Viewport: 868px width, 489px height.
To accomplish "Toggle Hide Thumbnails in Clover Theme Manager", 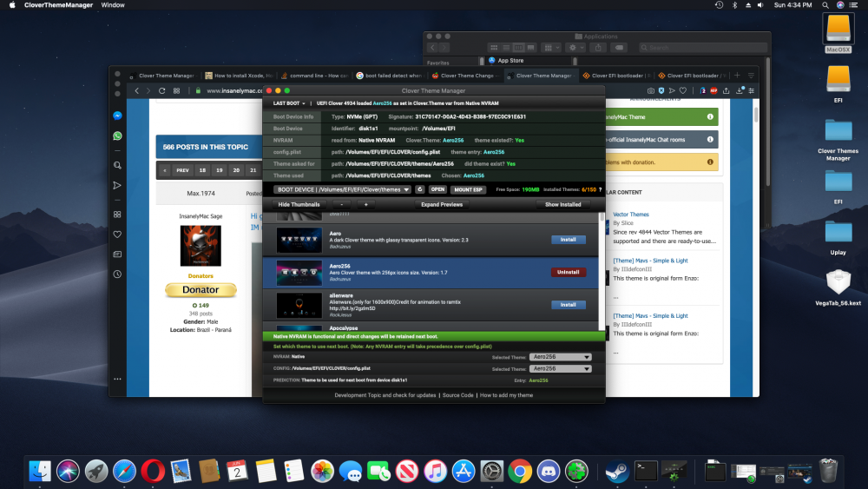I will (299, 205).
